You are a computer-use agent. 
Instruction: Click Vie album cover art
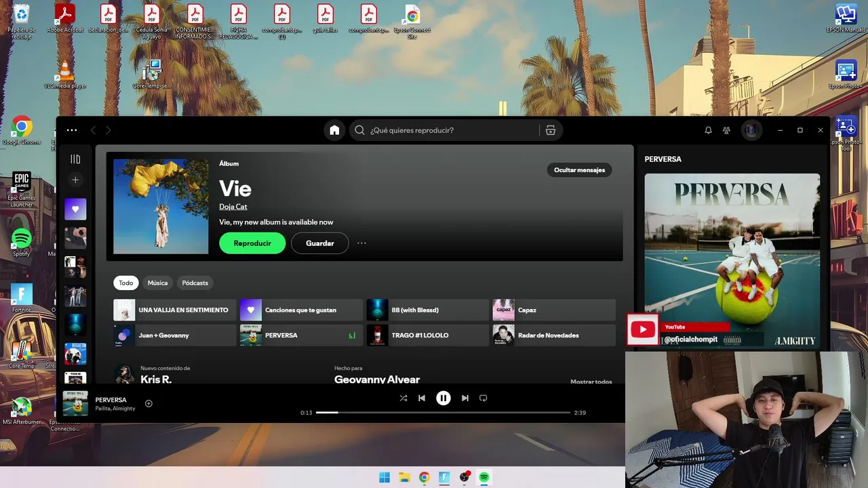click(x=161, y=207)
